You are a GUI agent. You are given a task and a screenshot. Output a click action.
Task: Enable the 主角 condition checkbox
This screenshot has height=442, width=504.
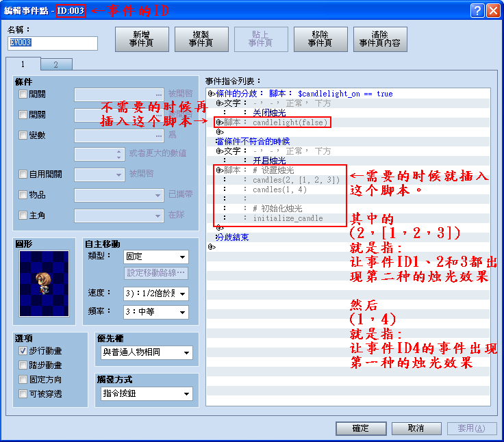23,216
